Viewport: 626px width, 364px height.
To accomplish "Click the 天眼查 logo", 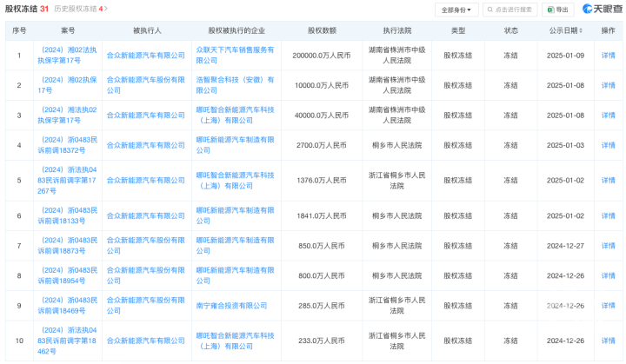I will coord(602,9).
